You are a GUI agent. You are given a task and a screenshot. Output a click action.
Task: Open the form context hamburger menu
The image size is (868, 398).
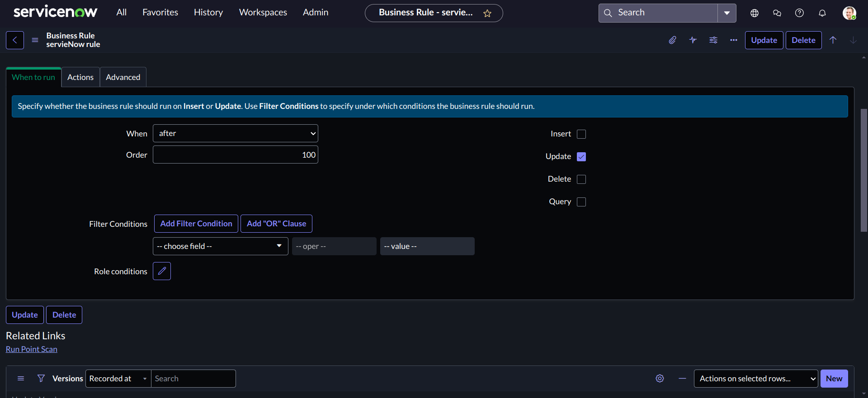click(35, 40)
